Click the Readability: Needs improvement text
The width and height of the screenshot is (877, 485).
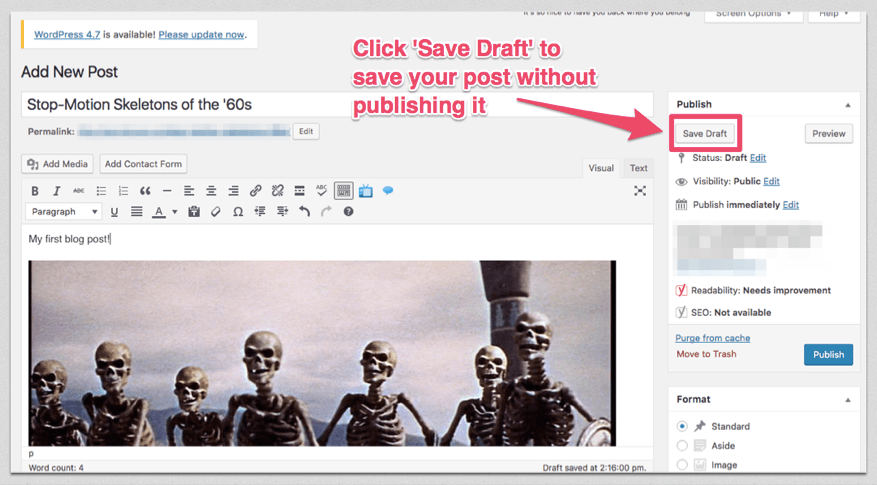pyautogui.click(x=761, y=290)
